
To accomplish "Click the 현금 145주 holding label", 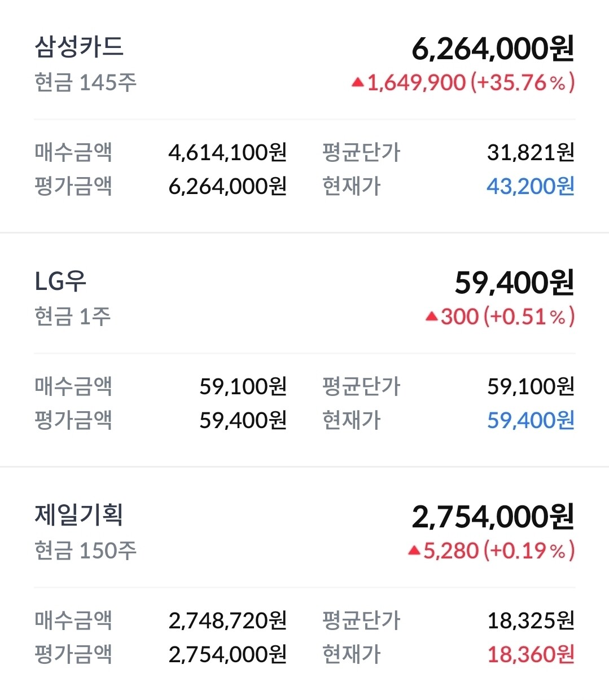I will (x=85, y=83).
